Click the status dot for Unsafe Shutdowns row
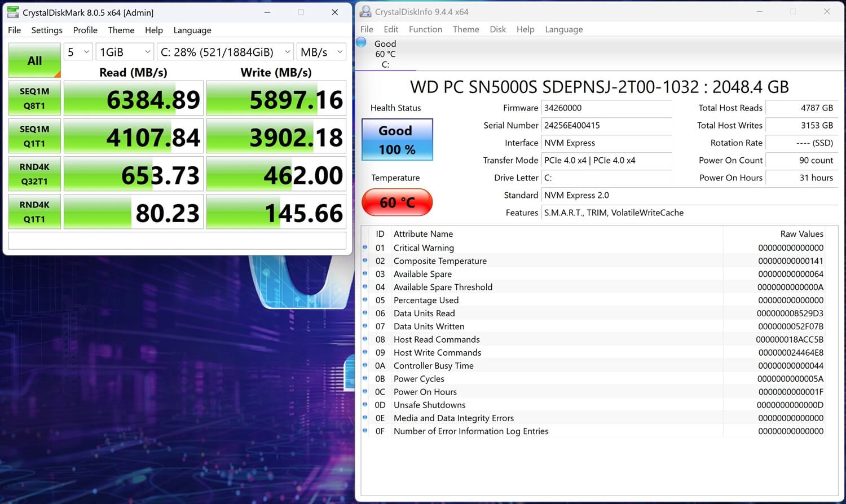Viewport: 846px width, 504px height. tap(365, 405)
